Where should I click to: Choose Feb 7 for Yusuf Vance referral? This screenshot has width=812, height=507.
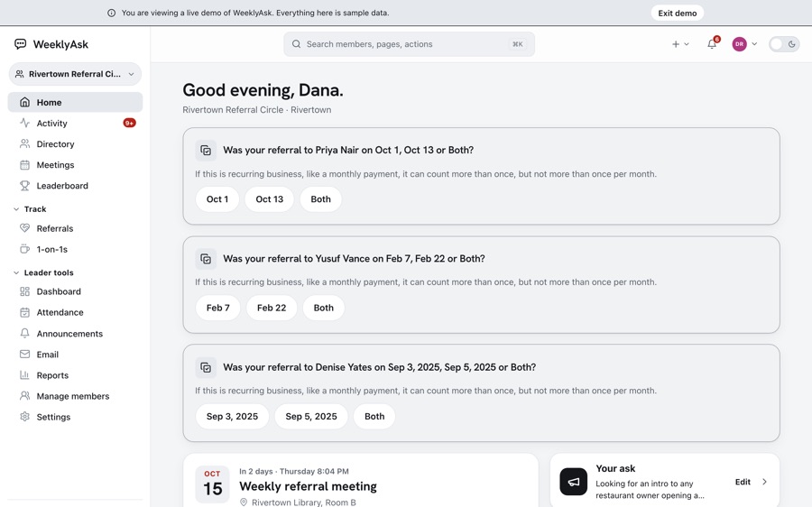click(x=217, y=308)
